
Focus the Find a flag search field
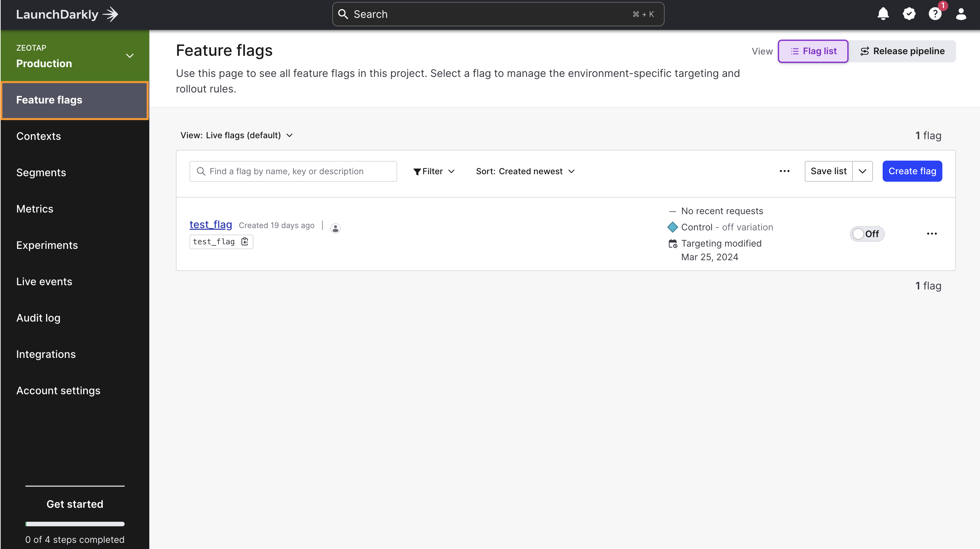293,171
